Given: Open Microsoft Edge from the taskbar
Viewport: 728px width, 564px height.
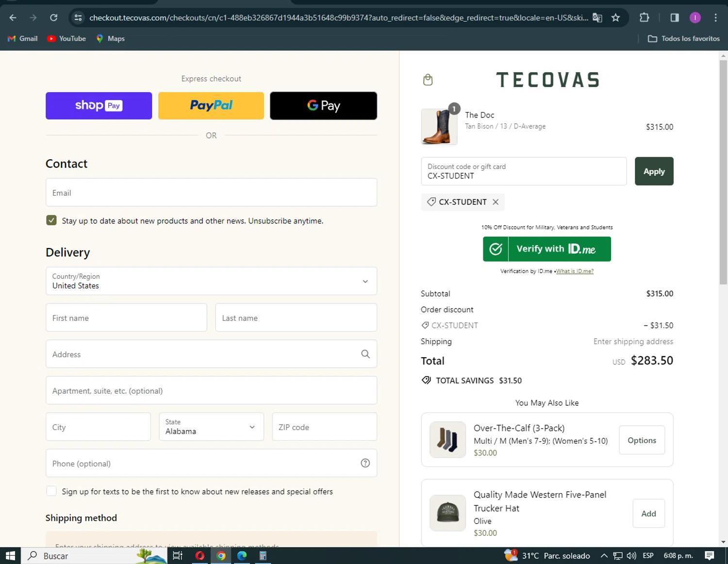Looking at the screenshot, I should coord(242,556).
